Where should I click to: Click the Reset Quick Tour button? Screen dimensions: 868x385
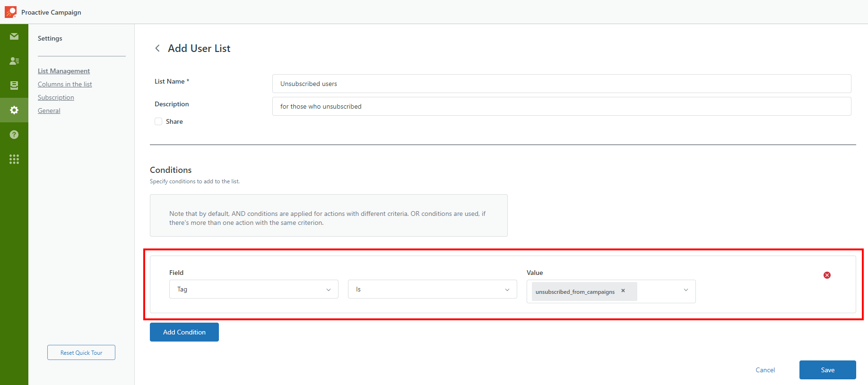pyautogui.click(x=81, y=352)
